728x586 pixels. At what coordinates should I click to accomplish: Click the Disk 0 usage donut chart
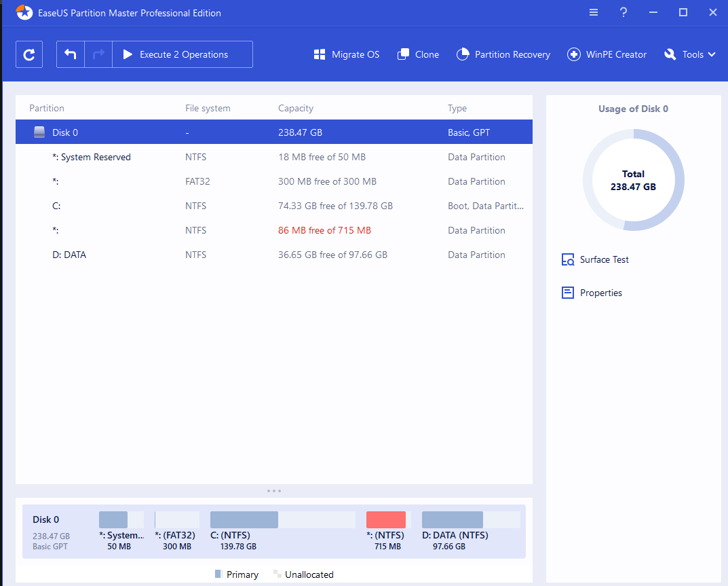(633, 180)
